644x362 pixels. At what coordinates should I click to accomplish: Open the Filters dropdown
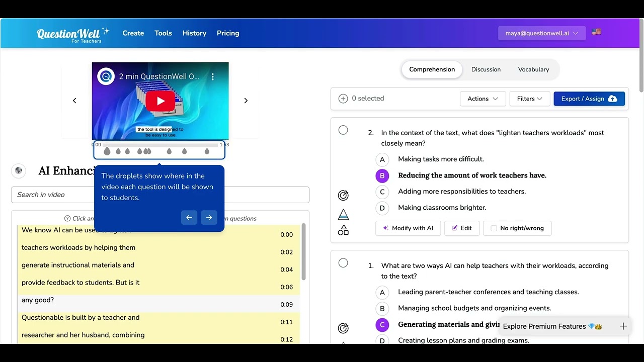click(529, 99)
